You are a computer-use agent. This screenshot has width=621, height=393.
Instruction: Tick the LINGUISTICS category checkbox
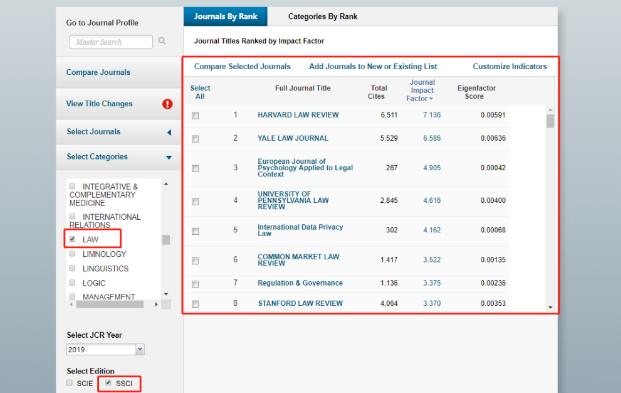[72, 268]
